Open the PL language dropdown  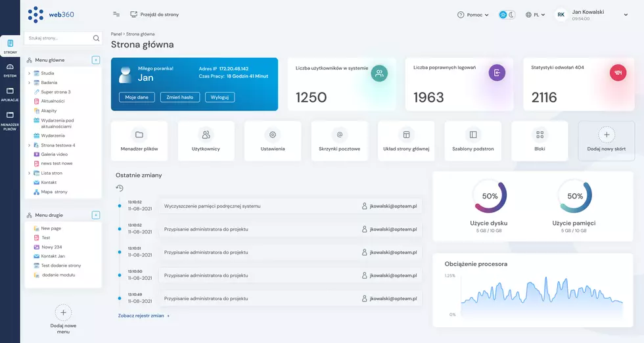click(536, 14)
